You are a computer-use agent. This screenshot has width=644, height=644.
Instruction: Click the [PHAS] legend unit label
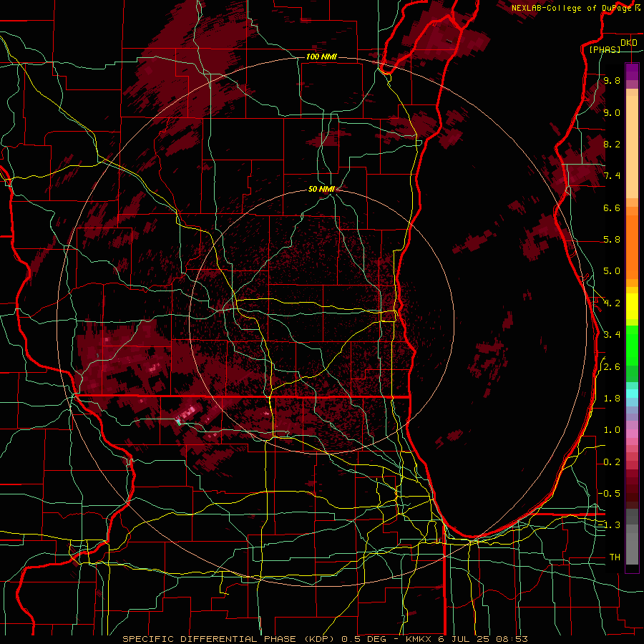pos(605,49)
